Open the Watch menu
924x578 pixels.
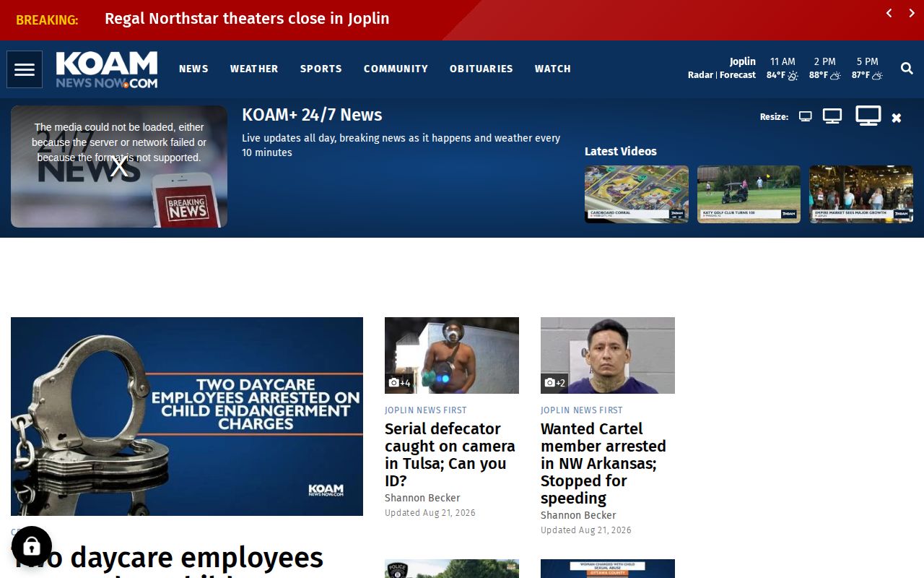pos(553,69)
